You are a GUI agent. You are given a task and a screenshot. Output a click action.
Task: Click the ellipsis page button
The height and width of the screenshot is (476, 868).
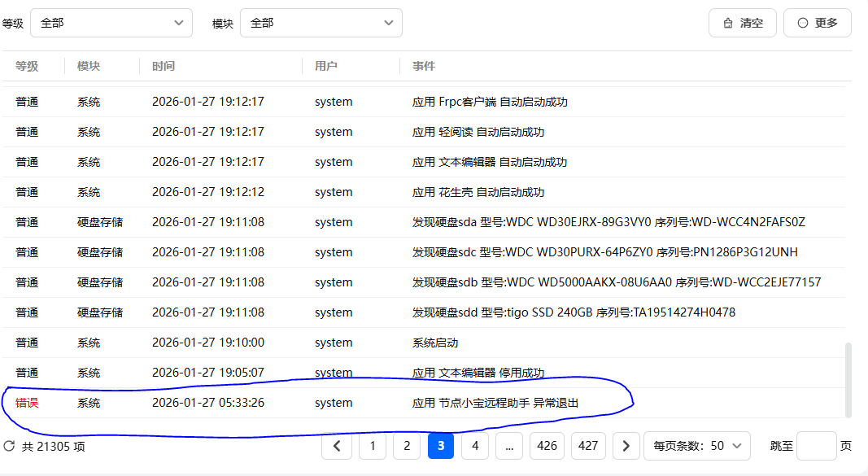pyautogui.click(x=509, y=446)
